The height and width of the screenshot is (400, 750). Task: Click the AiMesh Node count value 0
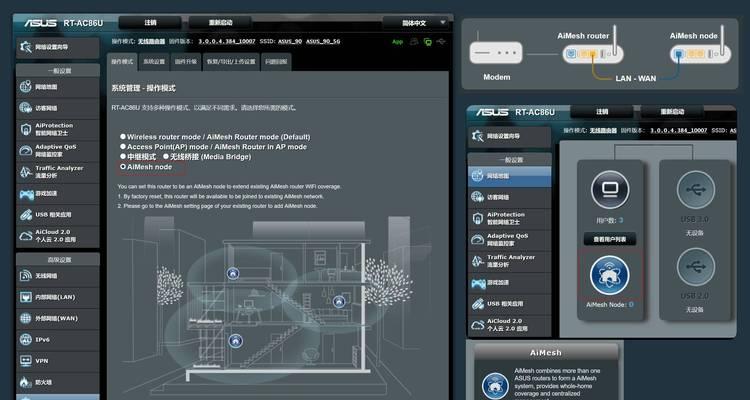click(x=631, y=305)
